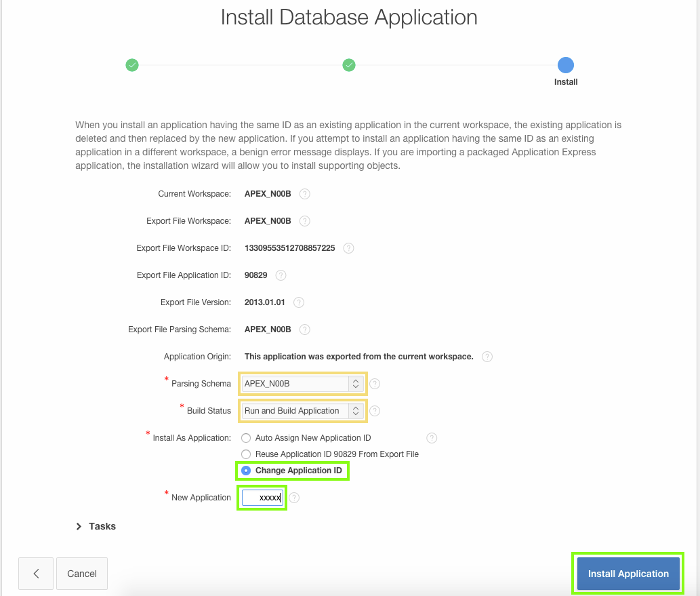Screen dimensions: 700x596
Task: Select Auto Assign New Application ID
Action: 246,438
